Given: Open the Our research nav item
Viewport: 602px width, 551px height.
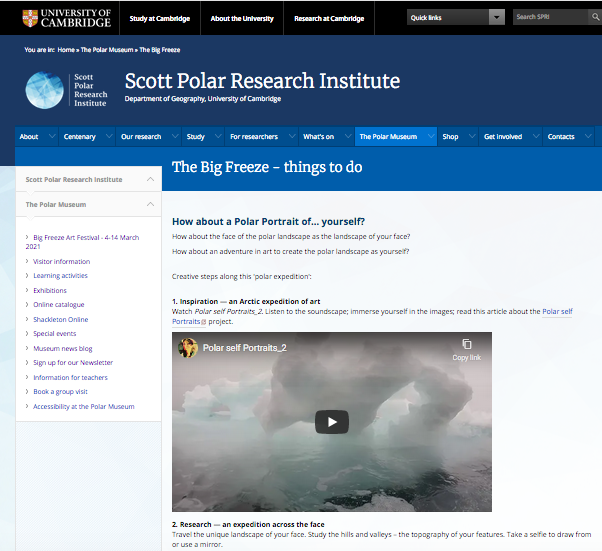Looking at the screenshot, I should pos(141,137).
